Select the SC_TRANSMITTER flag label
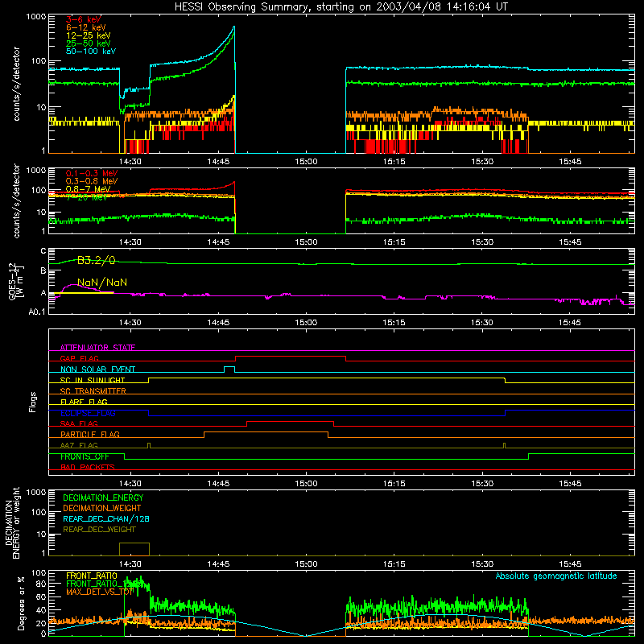 93,391
